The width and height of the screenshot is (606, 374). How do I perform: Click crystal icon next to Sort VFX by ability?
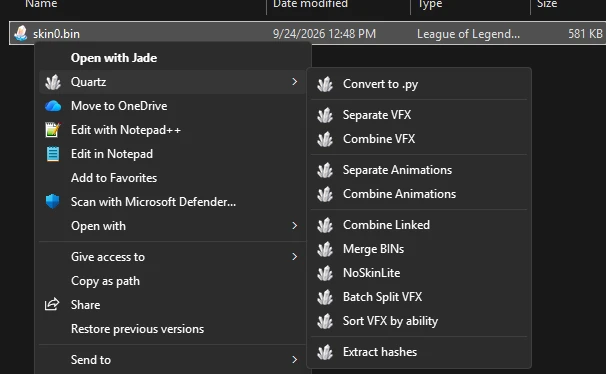325,321
